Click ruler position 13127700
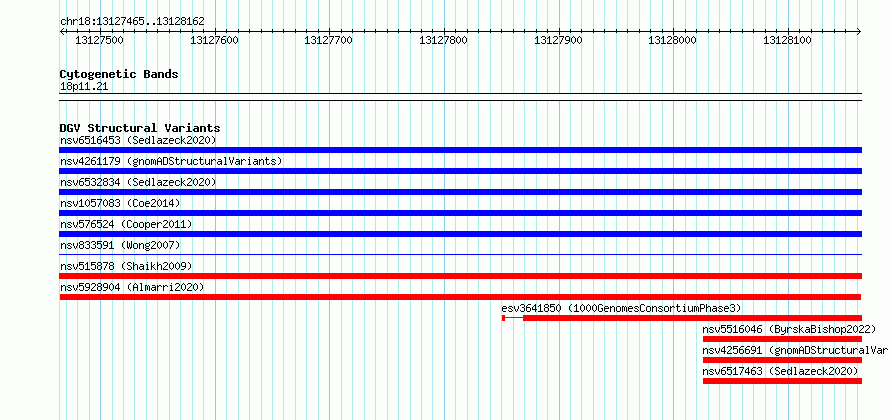Image resolution: width=890 pixels, height=420 pixels. coord(329,40)
